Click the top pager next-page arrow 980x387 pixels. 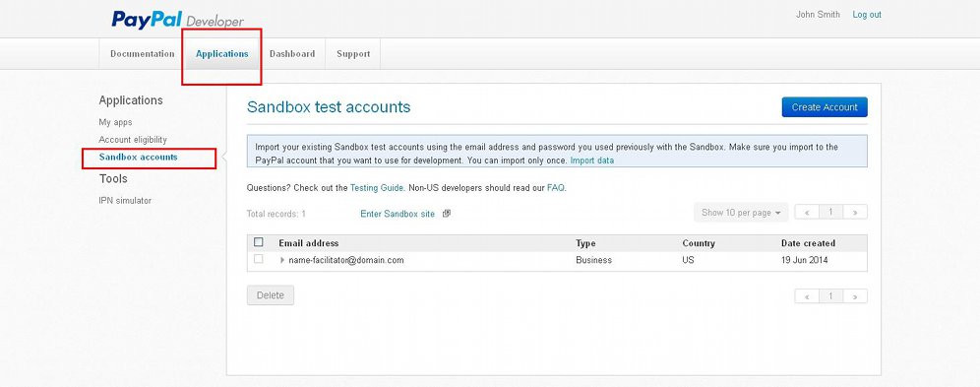[x=855, y=213]
